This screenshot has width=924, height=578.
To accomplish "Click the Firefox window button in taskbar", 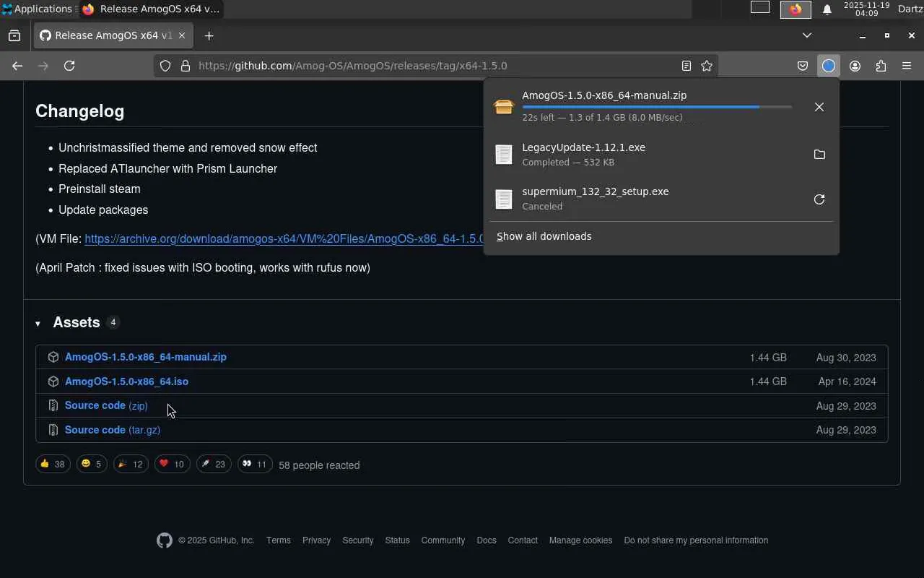I will pyautogui.click(x=151, y=9).
